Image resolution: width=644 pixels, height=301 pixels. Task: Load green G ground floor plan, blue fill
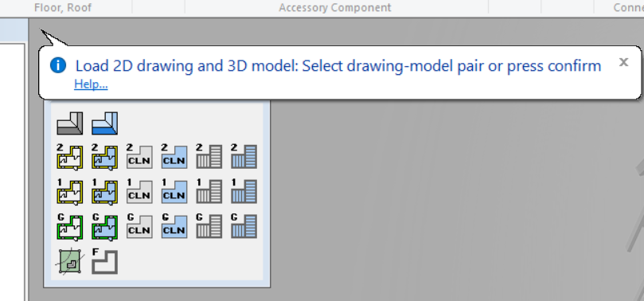(x=105, y=226)
